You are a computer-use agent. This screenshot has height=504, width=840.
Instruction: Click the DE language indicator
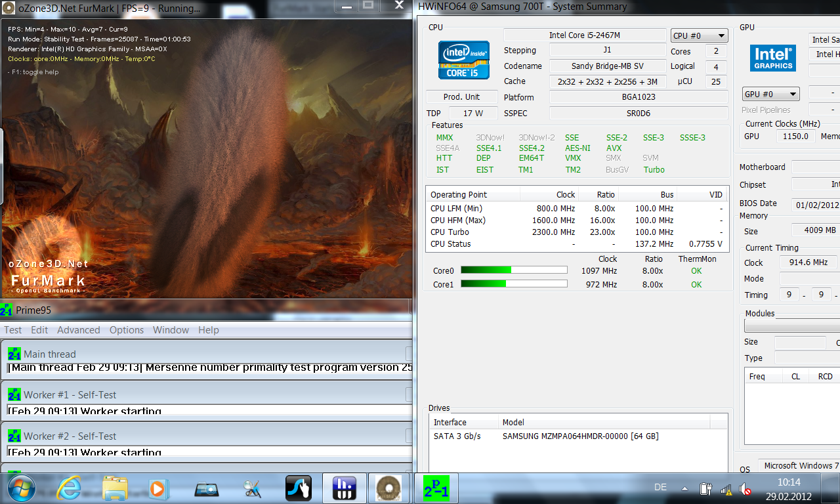coord(660,487)
